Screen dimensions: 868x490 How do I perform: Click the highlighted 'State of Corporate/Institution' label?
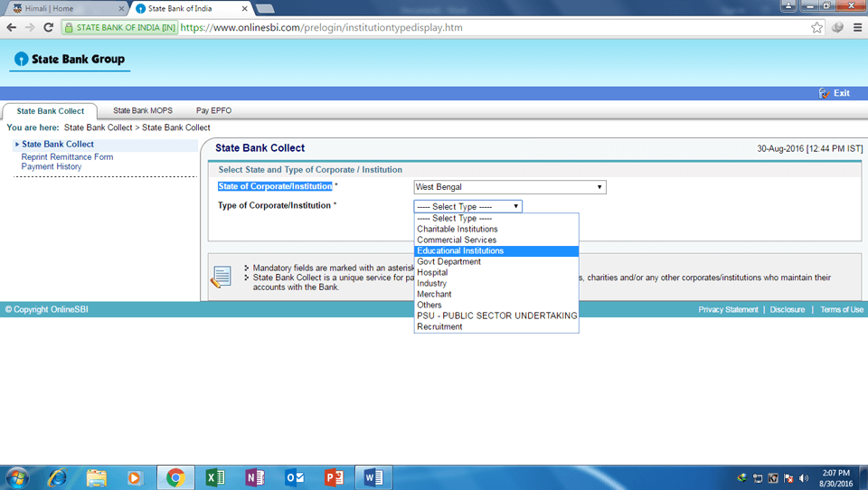275,186
